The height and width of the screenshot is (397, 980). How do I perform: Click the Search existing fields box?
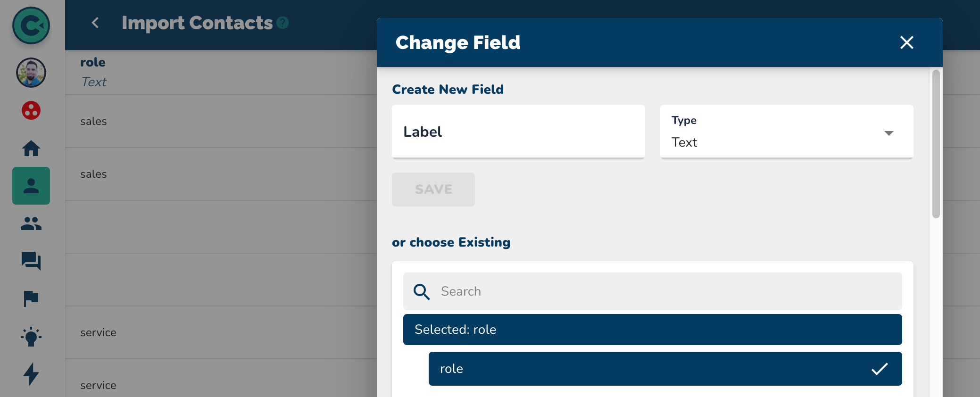click(660, 291)
